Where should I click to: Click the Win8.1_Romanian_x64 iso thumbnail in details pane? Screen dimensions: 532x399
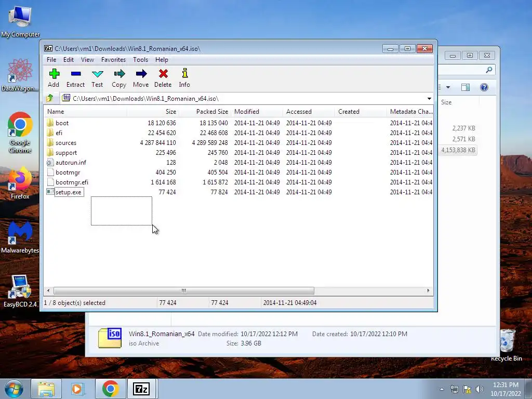pyautogui.click(x=110, y=338)
